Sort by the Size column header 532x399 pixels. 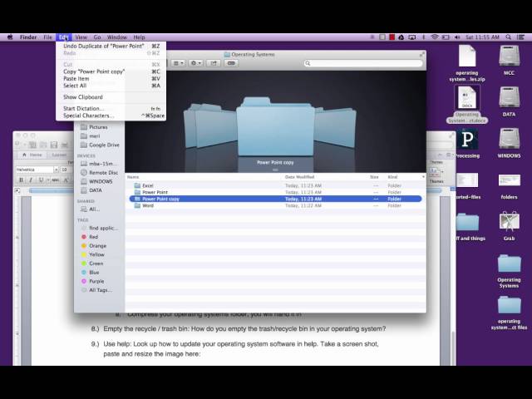pyautogui.click(x=374, y=177)
